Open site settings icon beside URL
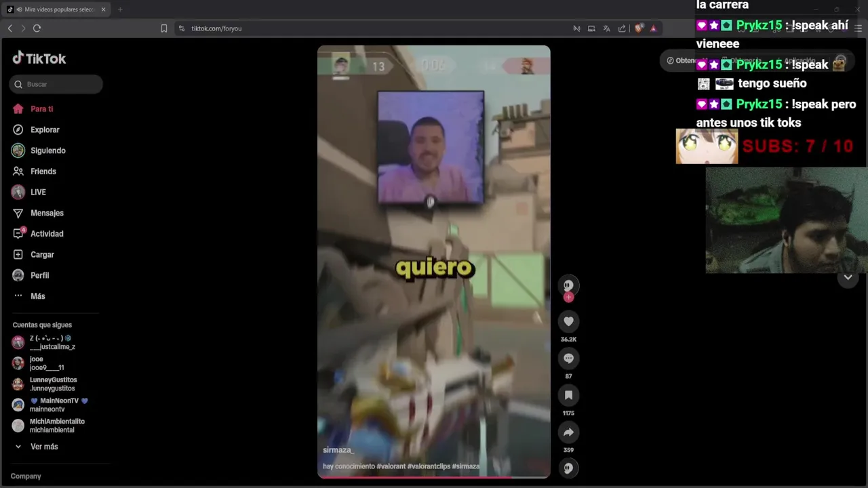Viewport: 868px width, 488px height. click(182, 28)
